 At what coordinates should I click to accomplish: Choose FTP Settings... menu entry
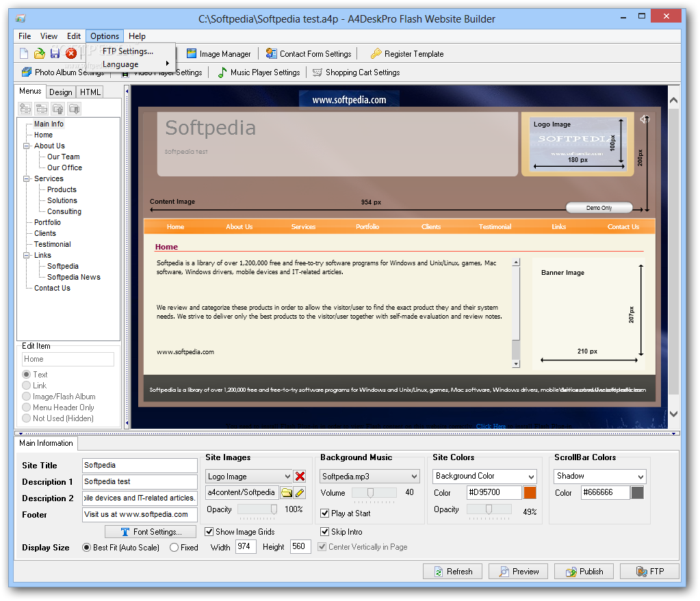click(x=131, y=51)
